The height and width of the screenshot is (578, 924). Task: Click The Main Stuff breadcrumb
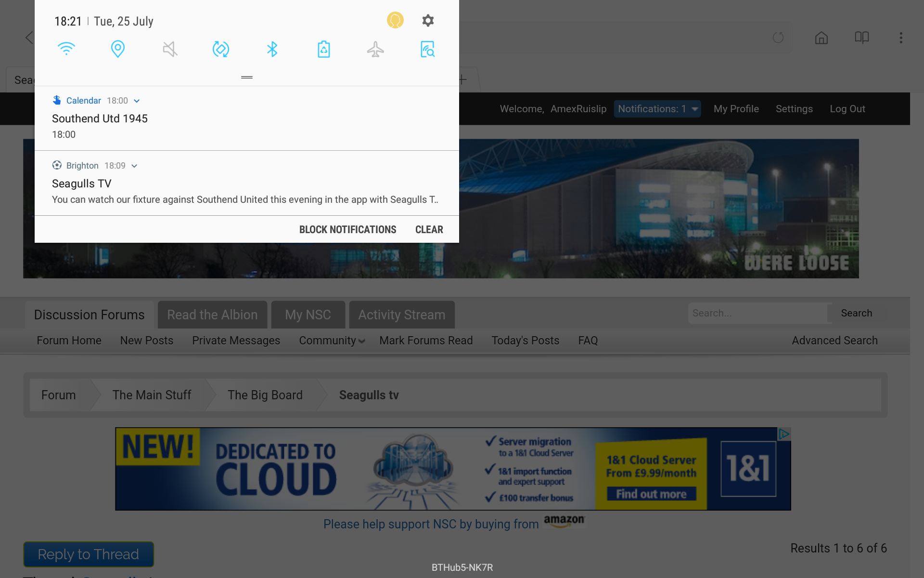[x=152, y=395]
